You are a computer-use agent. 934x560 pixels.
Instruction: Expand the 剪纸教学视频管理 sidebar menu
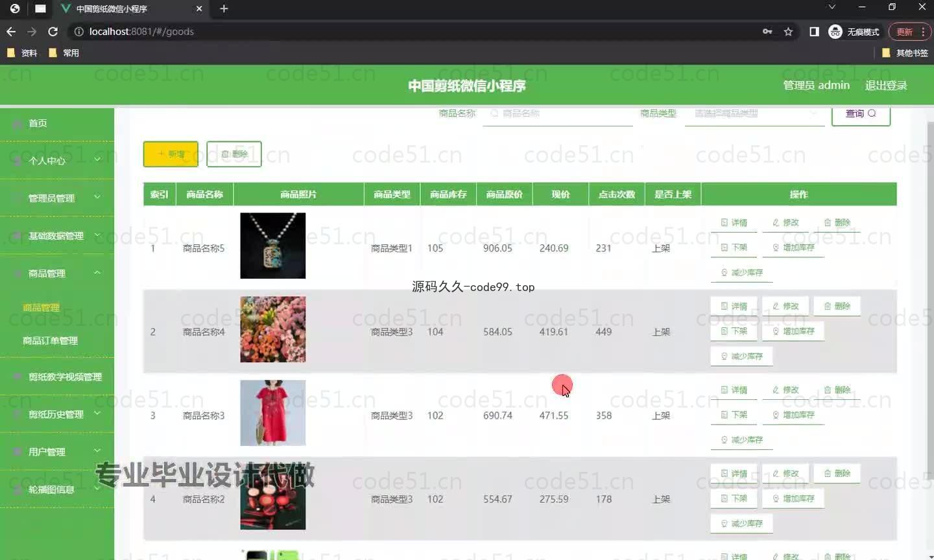[57, 377]
